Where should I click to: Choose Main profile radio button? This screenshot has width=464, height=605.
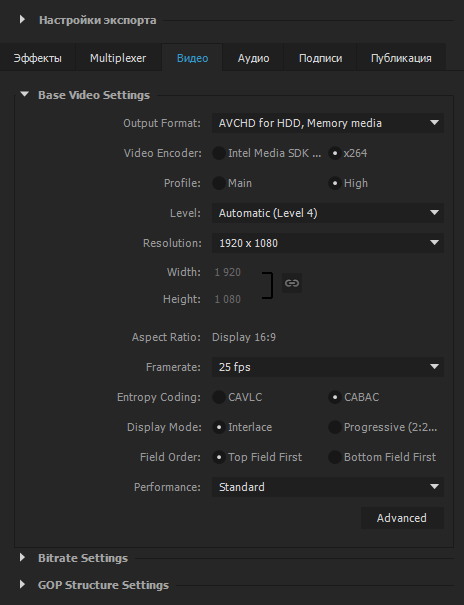219,183
